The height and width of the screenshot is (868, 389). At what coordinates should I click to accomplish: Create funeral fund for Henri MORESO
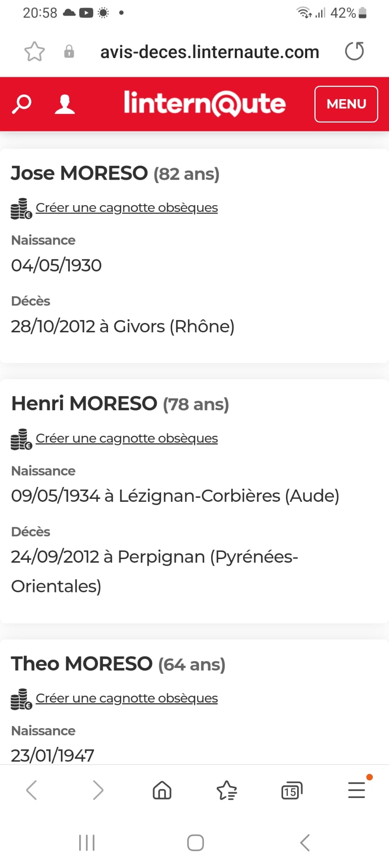point(126,438)
